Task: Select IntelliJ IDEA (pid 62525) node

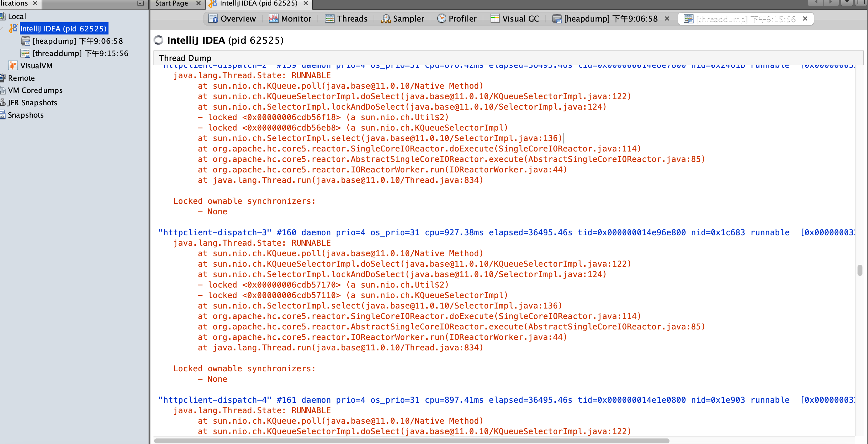Action: (63, 29)
